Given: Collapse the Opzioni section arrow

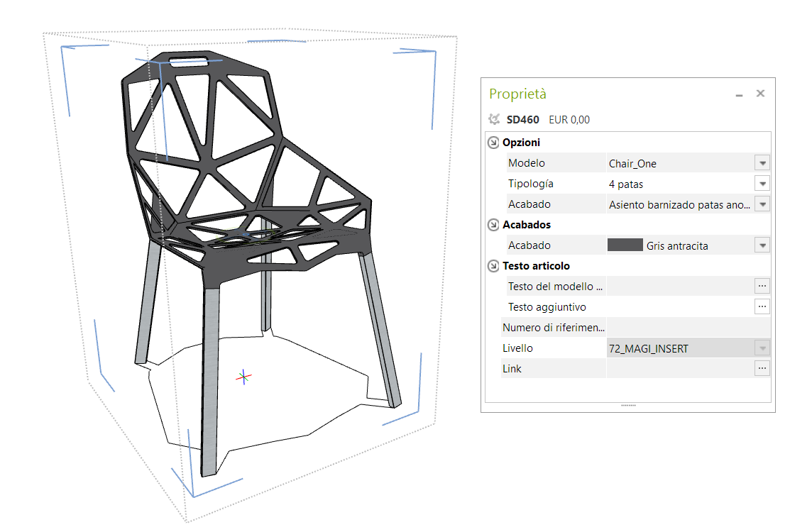Looking at the screenshot, I should pos(493,143).
